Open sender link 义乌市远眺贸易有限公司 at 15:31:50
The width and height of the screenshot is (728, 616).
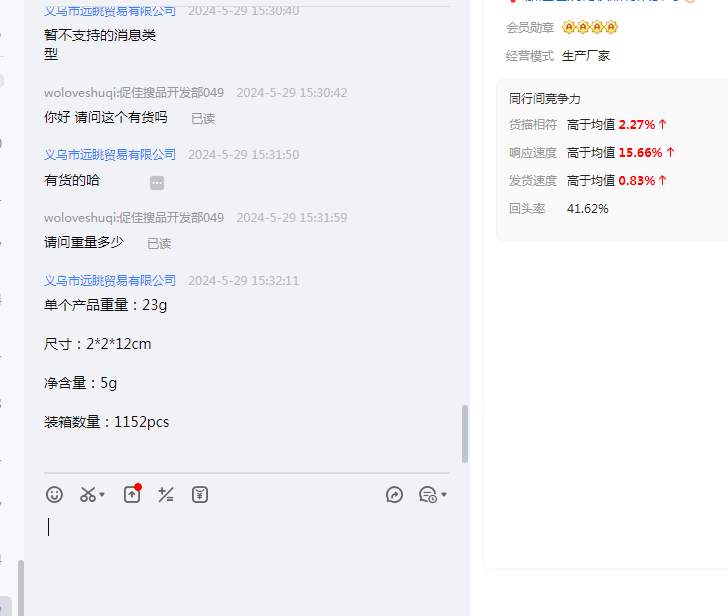[110, 155]
